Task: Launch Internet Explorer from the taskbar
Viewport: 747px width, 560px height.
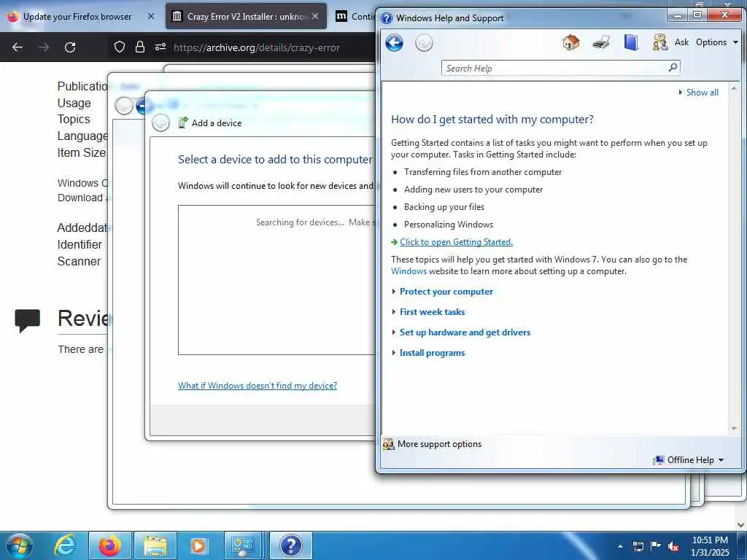Action: 65,545
